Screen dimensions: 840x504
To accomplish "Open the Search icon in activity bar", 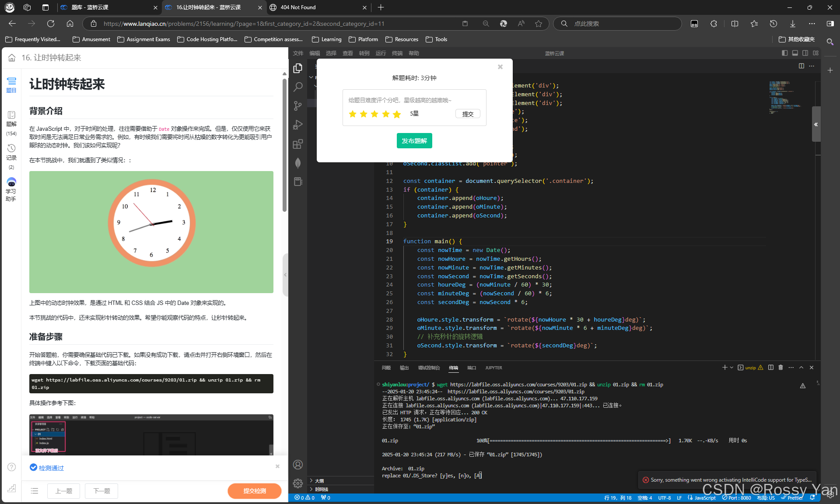I will coord(298,87).
